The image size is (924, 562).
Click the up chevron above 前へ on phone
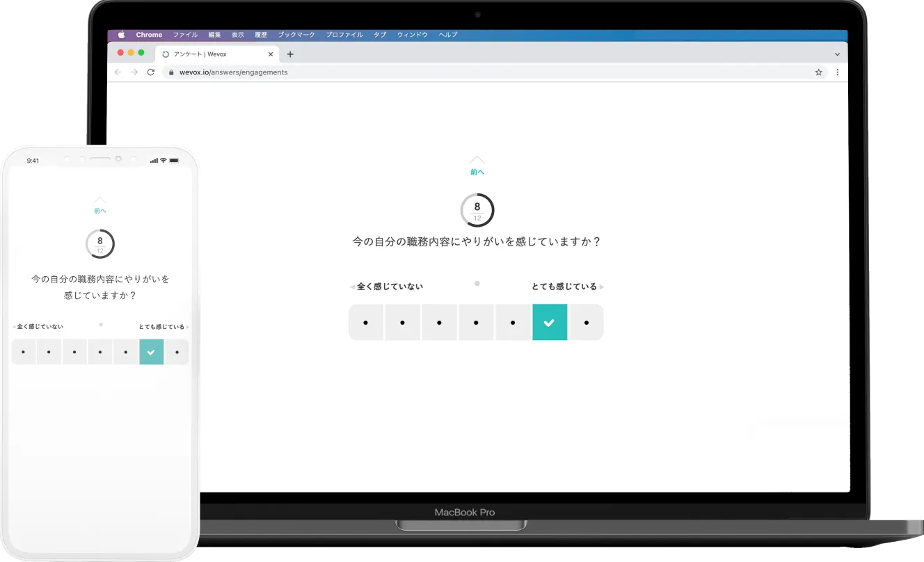tap(100, 200)
